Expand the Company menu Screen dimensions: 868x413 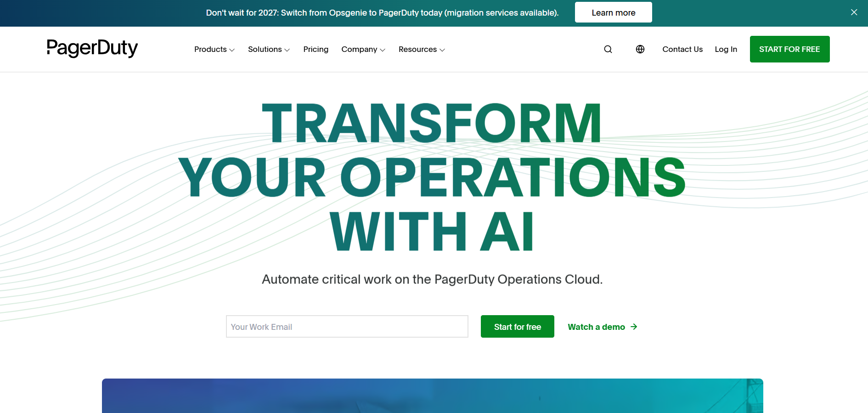click(363, 49)
